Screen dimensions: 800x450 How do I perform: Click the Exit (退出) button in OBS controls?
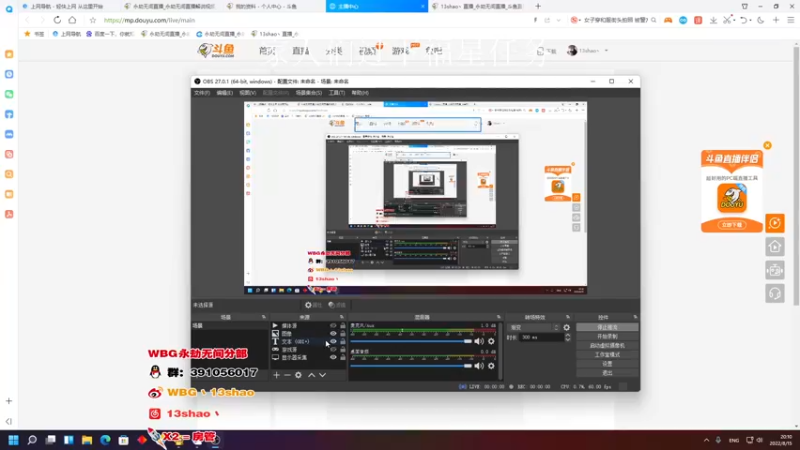point(607,373)
